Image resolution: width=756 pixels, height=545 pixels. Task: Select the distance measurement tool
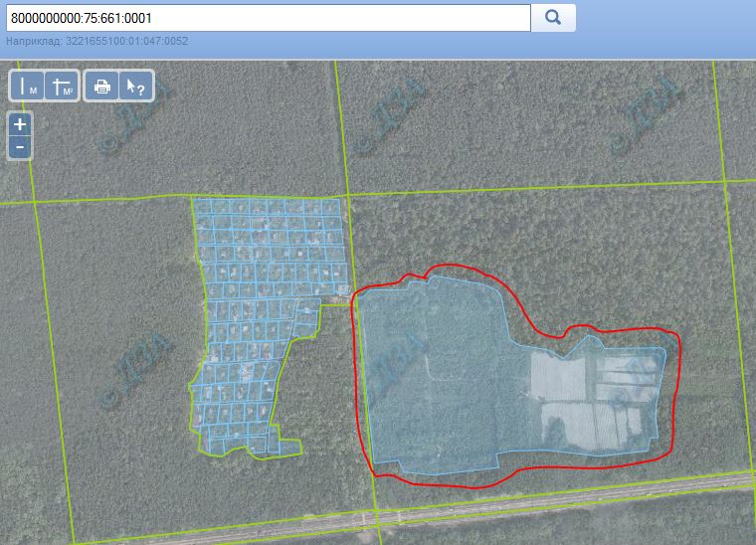(x=27, y=87)
